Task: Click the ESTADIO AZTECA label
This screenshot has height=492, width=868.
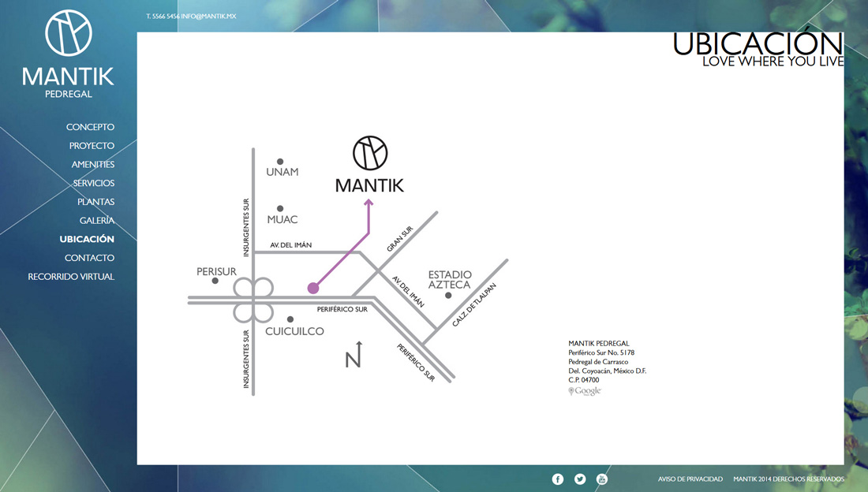Action: tap(450, 279)
